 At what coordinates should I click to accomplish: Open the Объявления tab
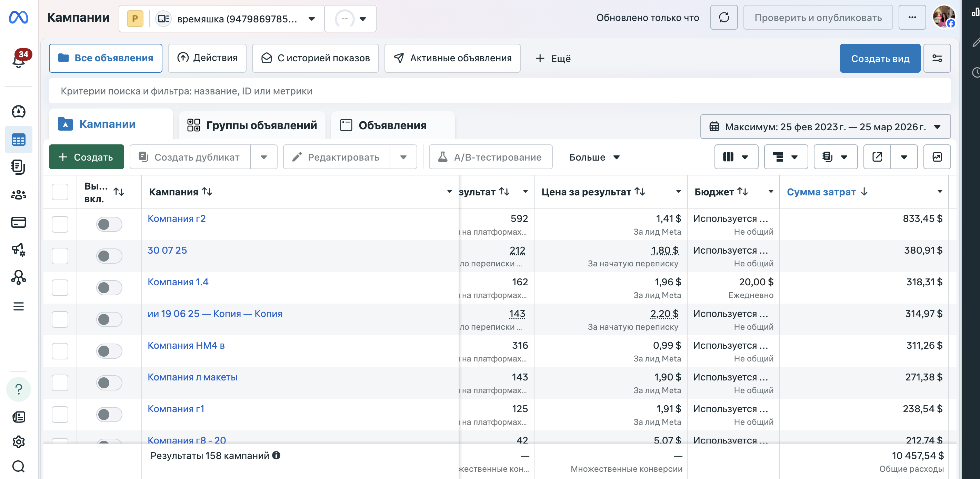click(x=393, y=125)
